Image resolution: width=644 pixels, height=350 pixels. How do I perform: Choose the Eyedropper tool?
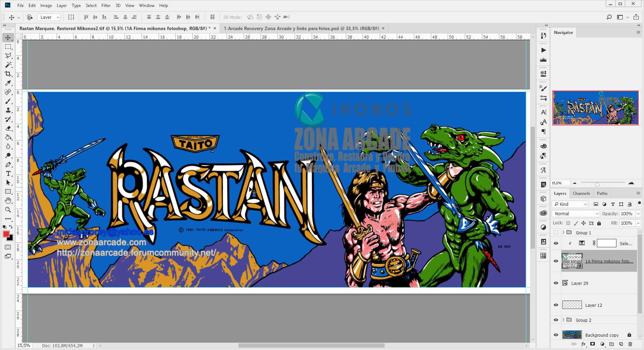tap(8, 83)
